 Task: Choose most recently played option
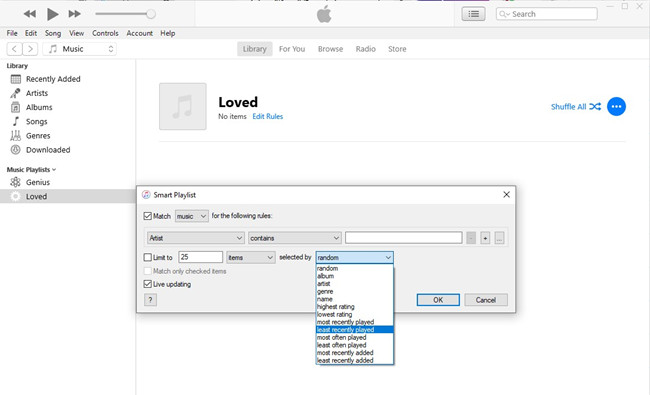pos(354,322)
